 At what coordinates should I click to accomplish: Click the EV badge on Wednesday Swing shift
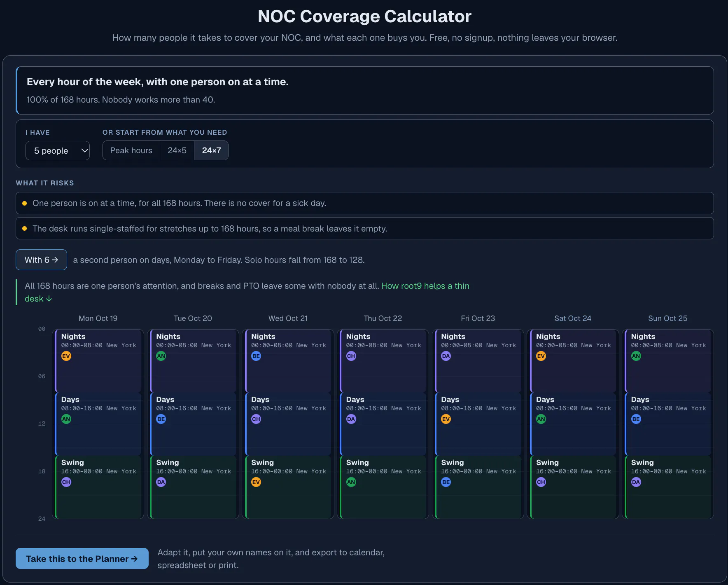click(256, 482)
